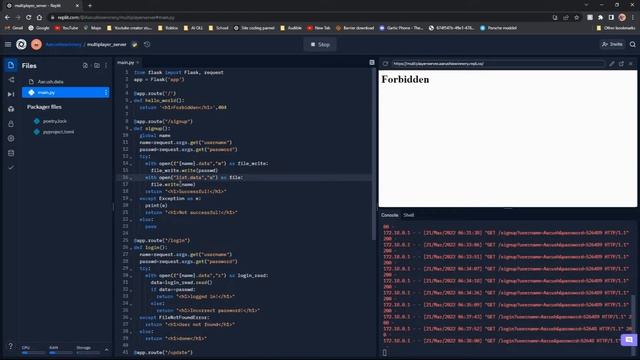Image resolution: width=640 pixels, height=360 pixels.
Task: Click the Chrome home button
Action: pos(39,18)
